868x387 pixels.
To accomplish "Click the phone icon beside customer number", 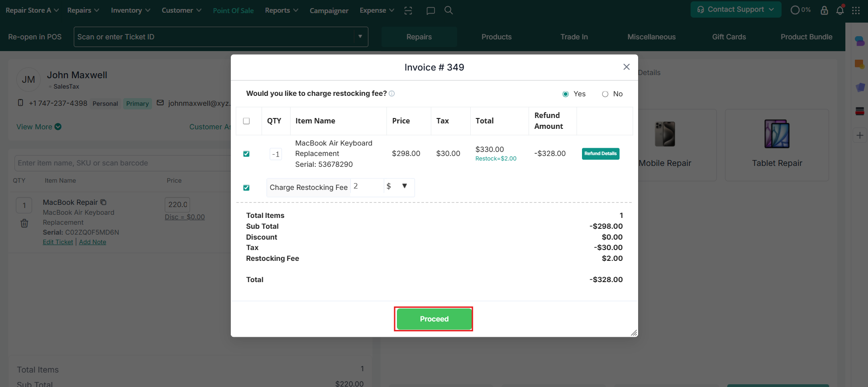I will pos(20,103).
